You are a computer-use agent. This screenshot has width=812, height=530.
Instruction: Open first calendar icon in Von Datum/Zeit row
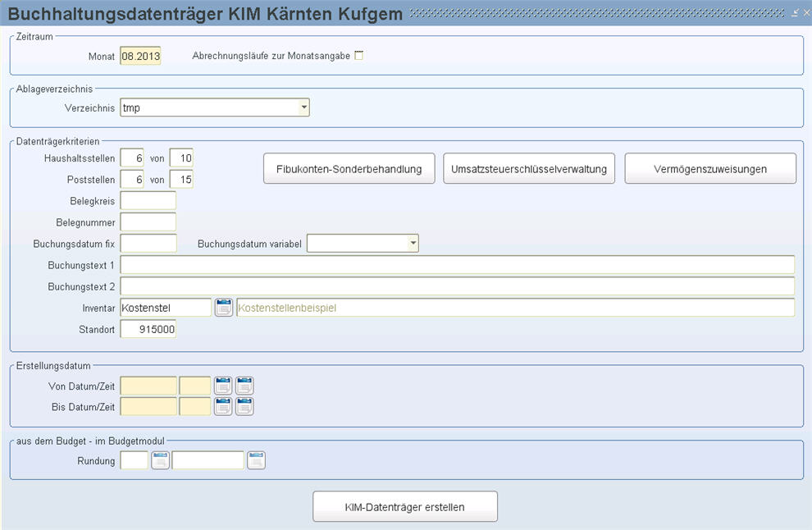[223, 386]
